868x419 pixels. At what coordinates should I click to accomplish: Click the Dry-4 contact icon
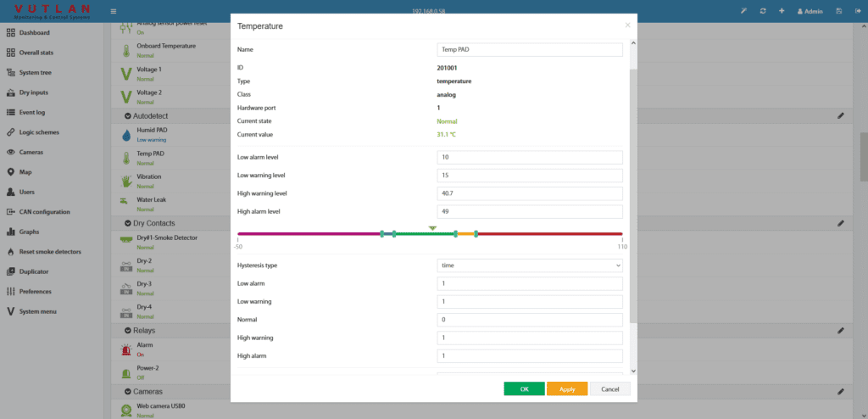point(126,312)
